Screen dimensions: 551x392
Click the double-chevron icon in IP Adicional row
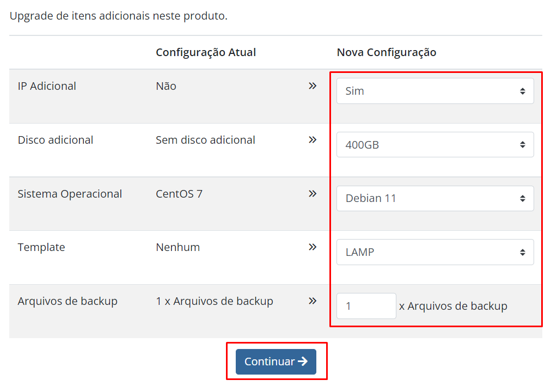313,86
